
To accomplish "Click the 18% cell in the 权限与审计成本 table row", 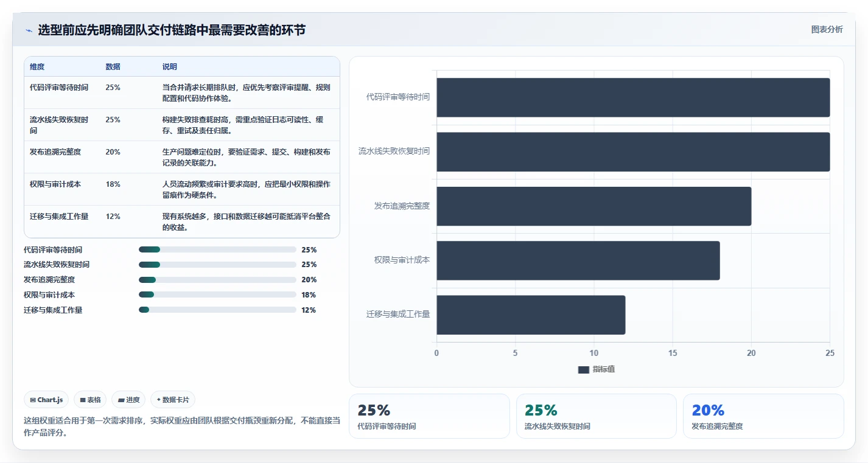I will click(x=113, y=184).
